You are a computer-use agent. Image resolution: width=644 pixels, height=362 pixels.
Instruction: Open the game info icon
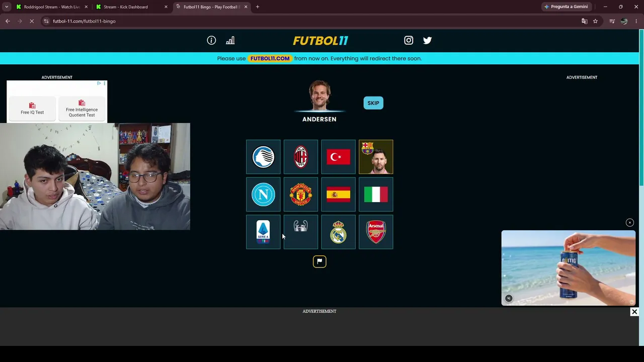pyautogui.click(x=211, y=40)
